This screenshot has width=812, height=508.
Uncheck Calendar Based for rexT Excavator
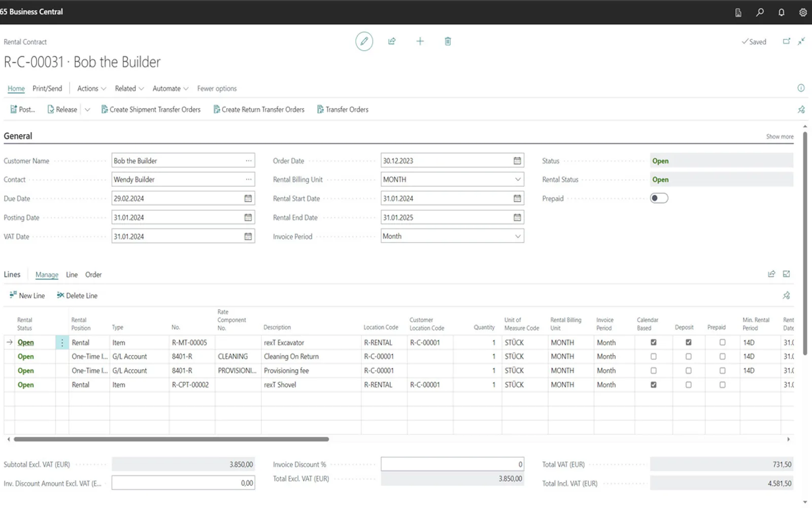point(654,342)
